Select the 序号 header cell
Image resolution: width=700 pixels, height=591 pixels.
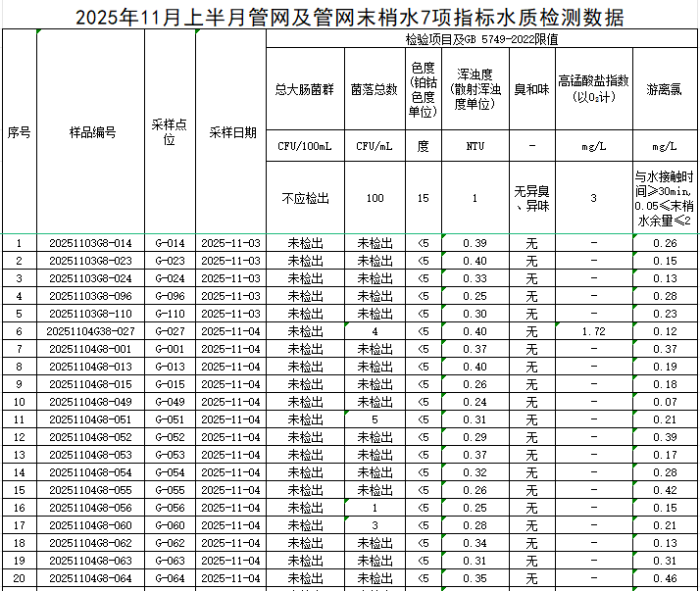[20, 132]
